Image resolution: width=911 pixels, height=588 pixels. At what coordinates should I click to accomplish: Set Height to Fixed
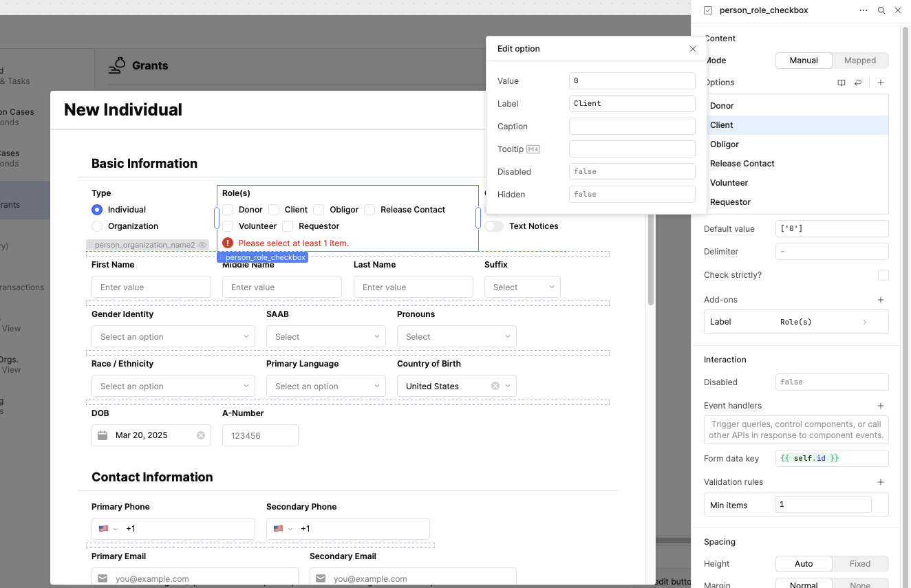(860, 564)
